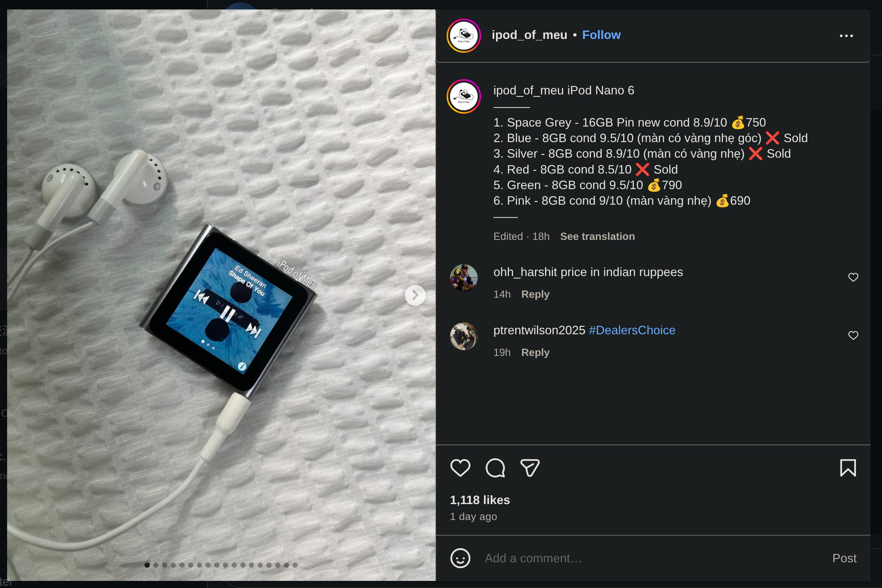Open the comment bubble icon
Viewport: 882px width, 588px height.
click(x=495, y=468)
